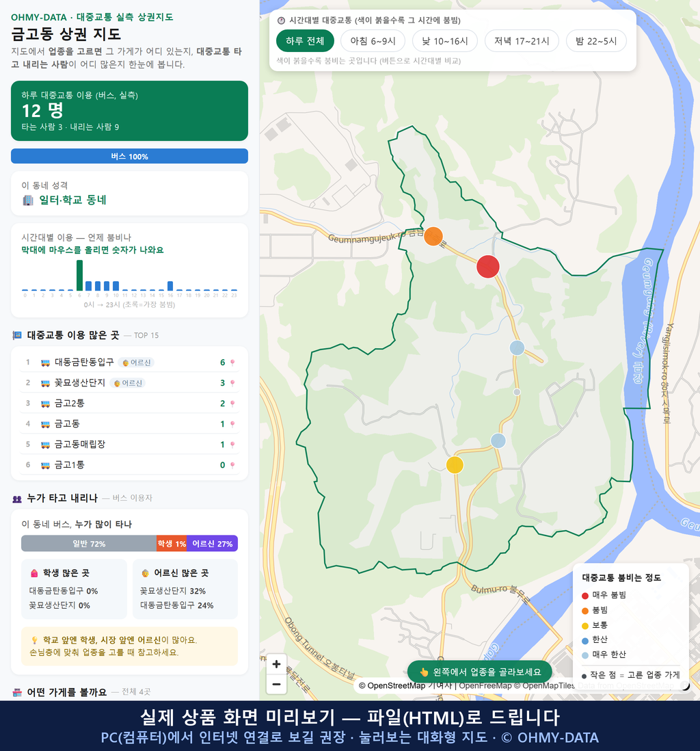The height and width of the screenshot is (751, 700).
Task: Click the shop icon beside 어떤 가게를 볼까
Action: click(x=17, y=692)
